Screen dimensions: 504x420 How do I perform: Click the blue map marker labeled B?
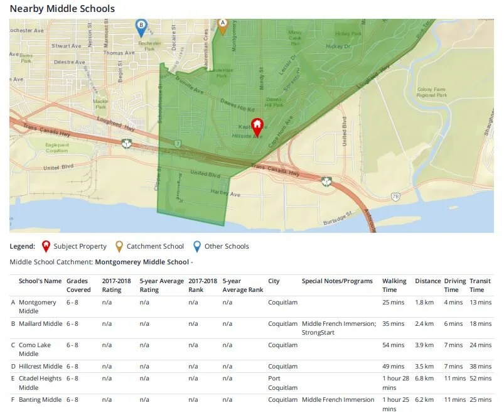tap(141, 28)
